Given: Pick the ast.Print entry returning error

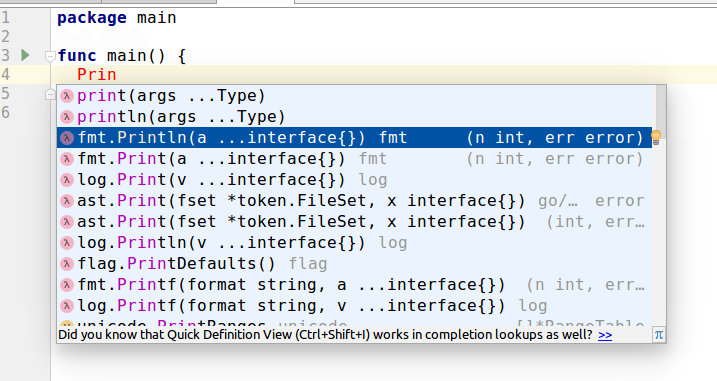Looking at the screenshot, I should 354,201.
